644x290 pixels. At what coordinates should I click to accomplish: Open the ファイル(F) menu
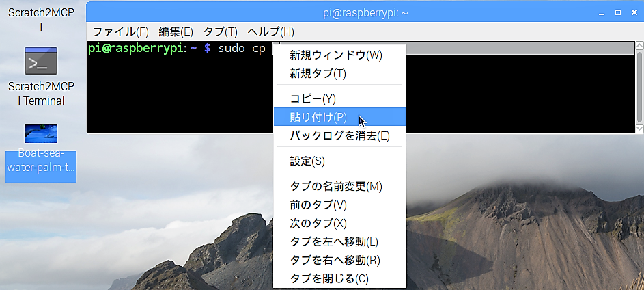(120, 31)
